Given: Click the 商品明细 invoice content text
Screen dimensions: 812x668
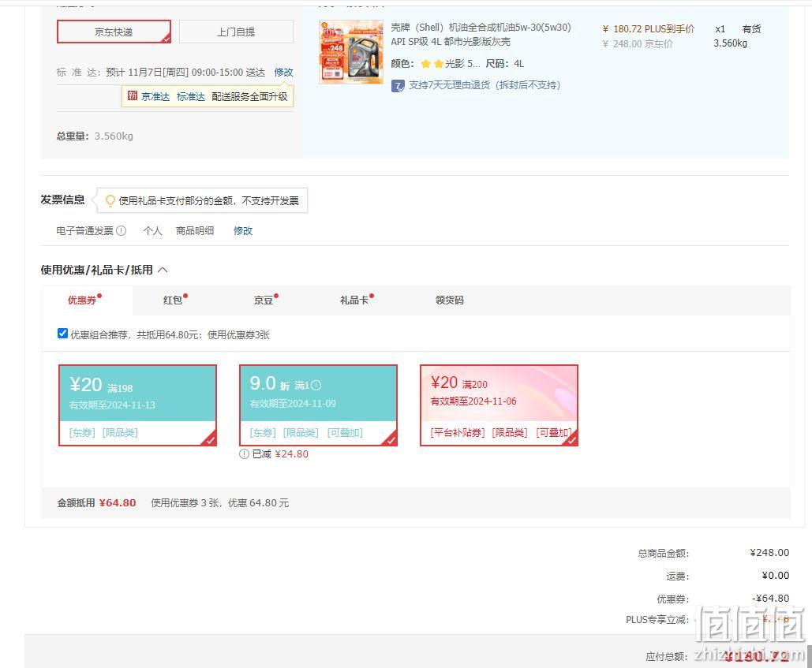Looking at the screenshot, I should coord(195,231).
